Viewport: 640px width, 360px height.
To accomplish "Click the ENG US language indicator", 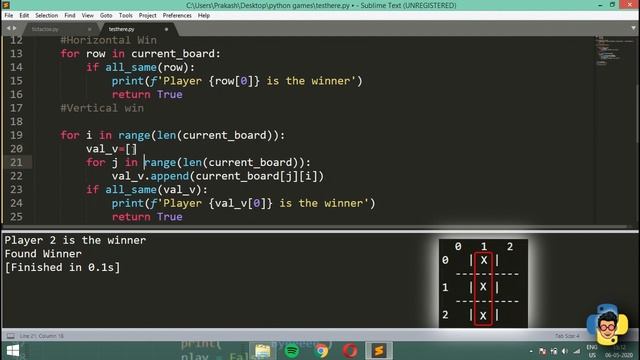I will (592, 351).
